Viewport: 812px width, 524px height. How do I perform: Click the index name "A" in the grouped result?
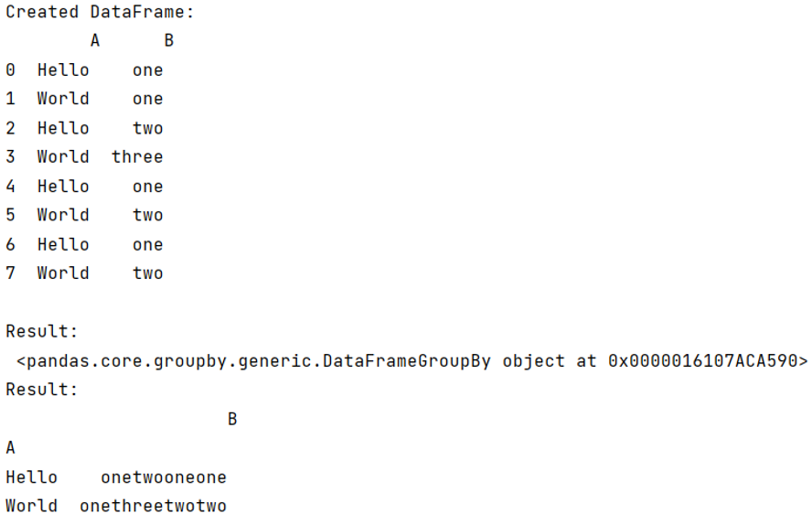pyautogui.click(x=10, y=448)
